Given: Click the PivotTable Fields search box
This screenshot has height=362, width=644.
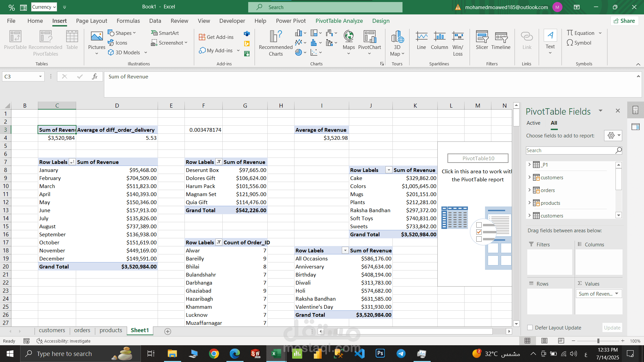Looking at the screenshot, I should tap(570, 150).
